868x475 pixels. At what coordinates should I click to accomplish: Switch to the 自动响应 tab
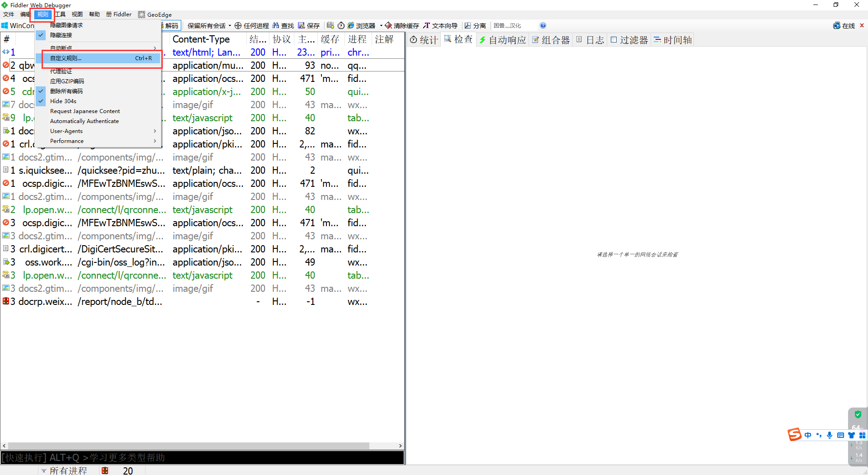coord(503,40)
